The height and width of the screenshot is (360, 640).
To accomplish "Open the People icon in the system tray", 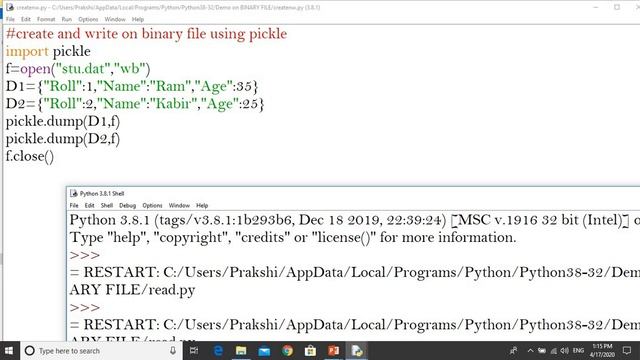I will 513,351.
